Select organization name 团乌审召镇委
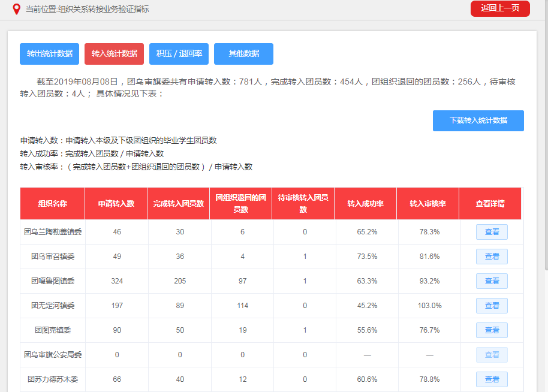548x392 pixels. click(53, 257)
